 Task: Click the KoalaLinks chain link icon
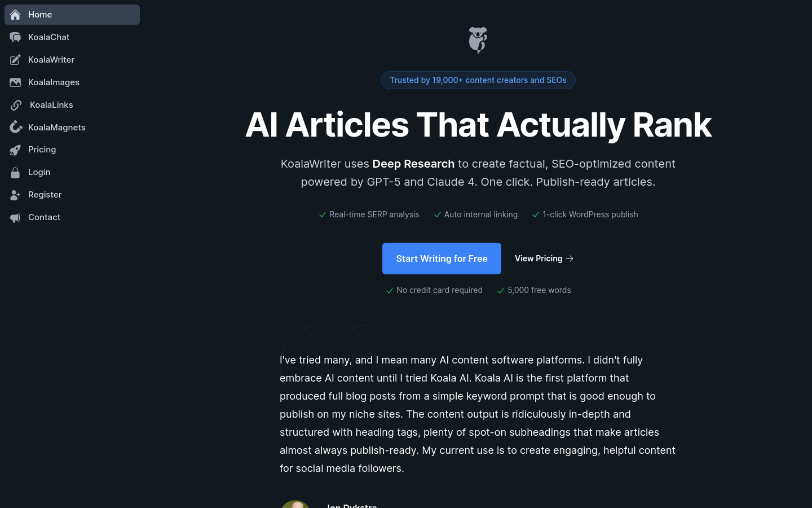tap(16, 105)
